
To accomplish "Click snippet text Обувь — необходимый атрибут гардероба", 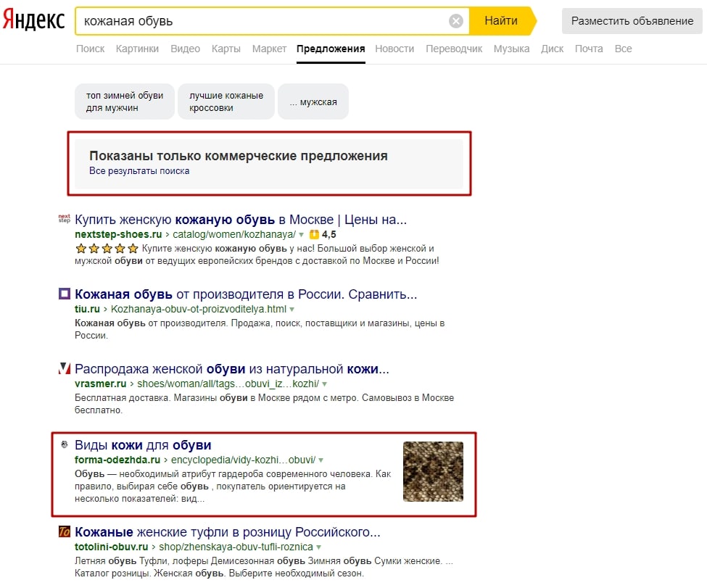I will click(x=233, y=486).
